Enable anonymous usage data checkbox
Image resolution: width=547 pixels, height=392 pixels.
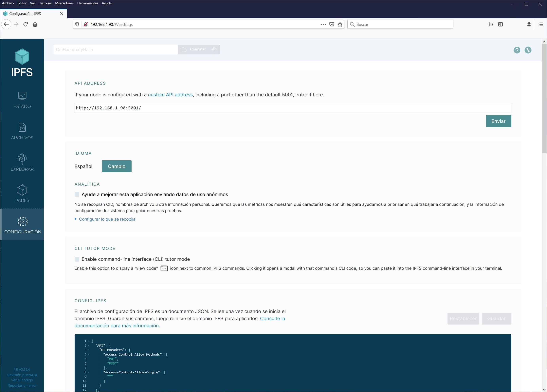[77, 195]
